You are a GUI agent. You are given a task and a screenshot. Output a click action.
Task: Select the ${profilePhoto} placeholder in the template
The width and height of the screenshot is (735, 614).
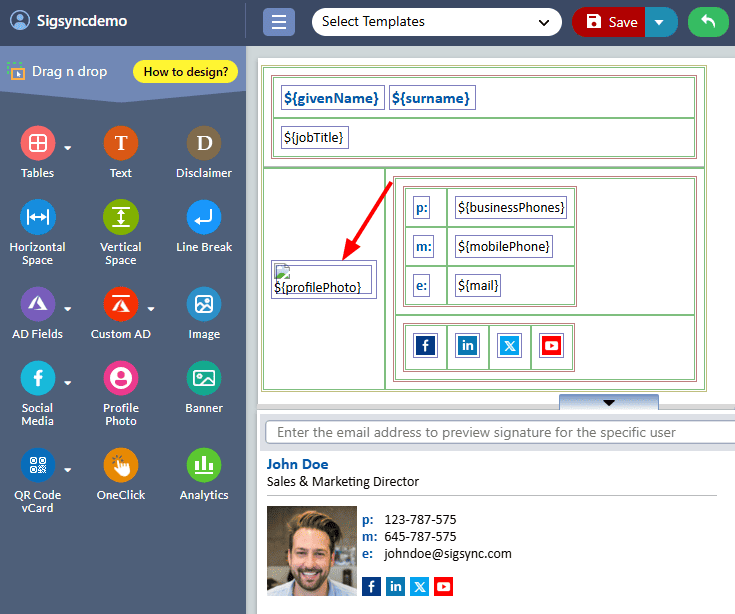323,280
